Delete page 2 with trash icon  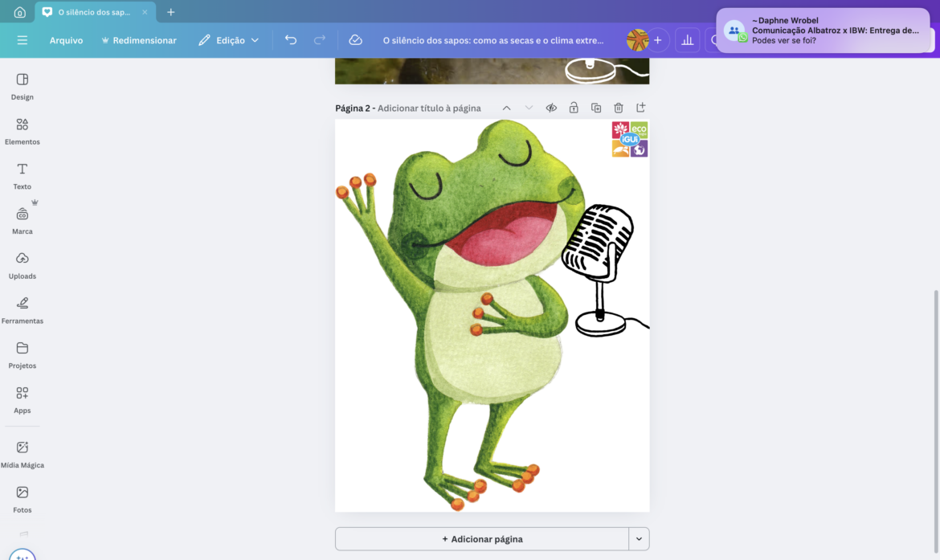click(619, 108)
